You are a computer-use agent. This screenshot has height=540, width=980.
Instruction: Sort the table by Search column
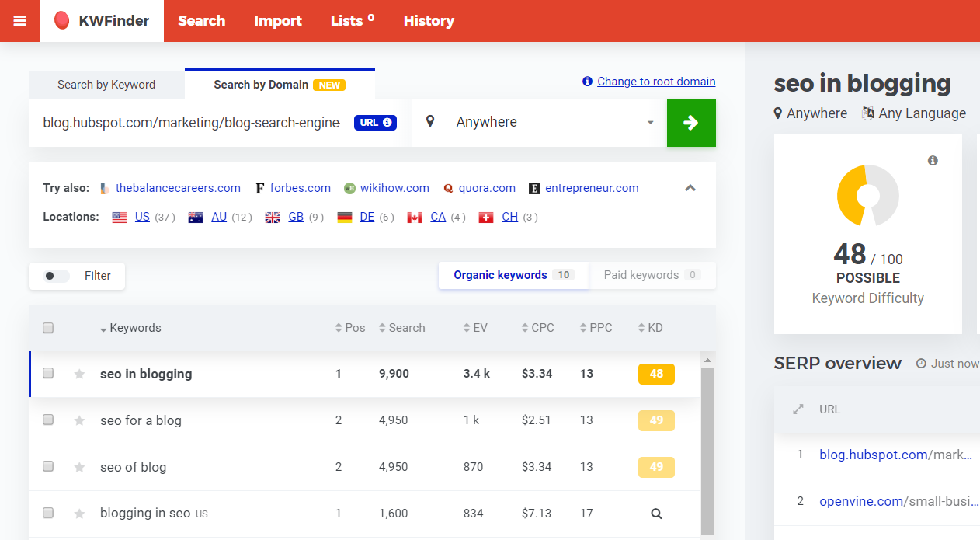(402, 328)
